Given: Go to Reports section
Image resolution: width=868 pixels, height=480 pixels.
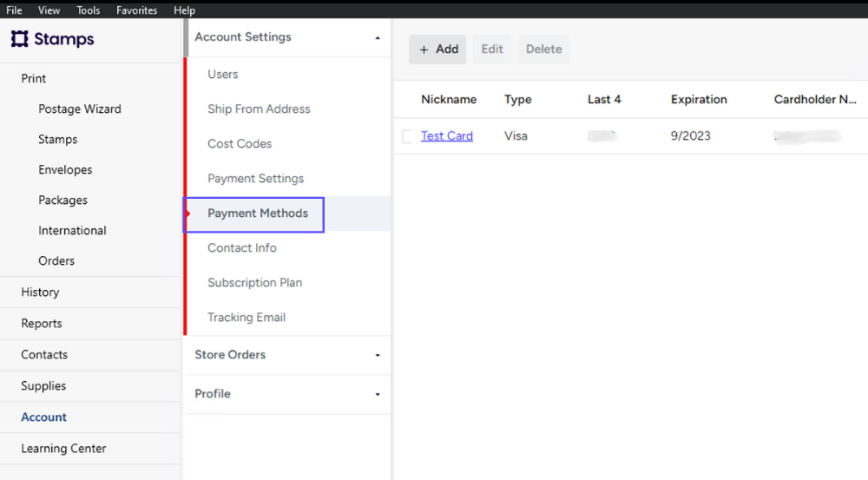Looking at the screenshot, I should 42,323.
